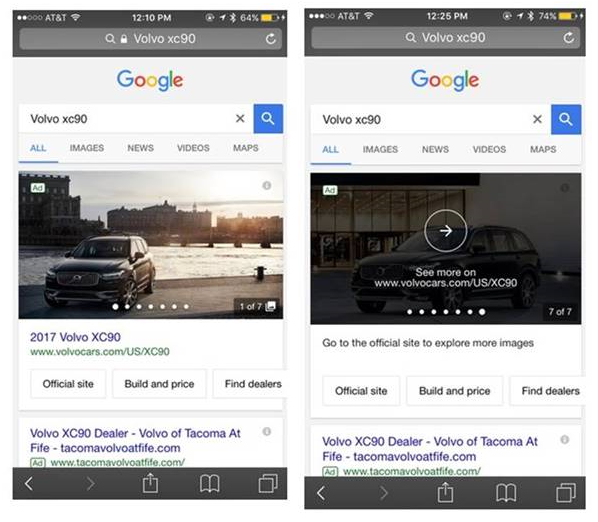Switch to NEWS tab in right phone
The width and height of the screenshot is (598, 522).
pyautogui.click(x=435, y=149)
